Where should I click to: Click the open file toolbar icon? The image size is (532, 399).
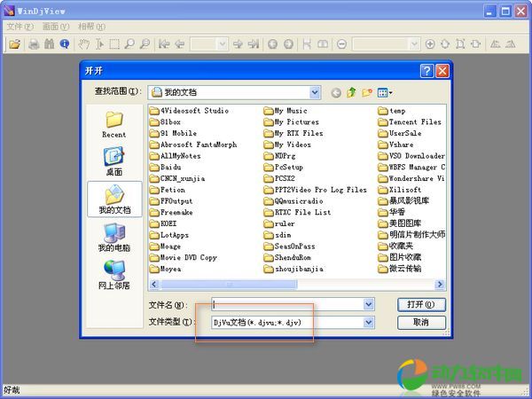pyautogui.click(x=14, y=43)
